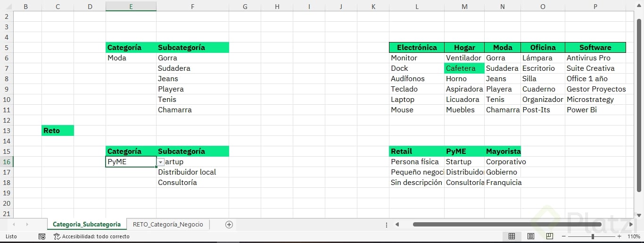
Task: Click the horizontal scroll left arrow
Action: (397, 225)
